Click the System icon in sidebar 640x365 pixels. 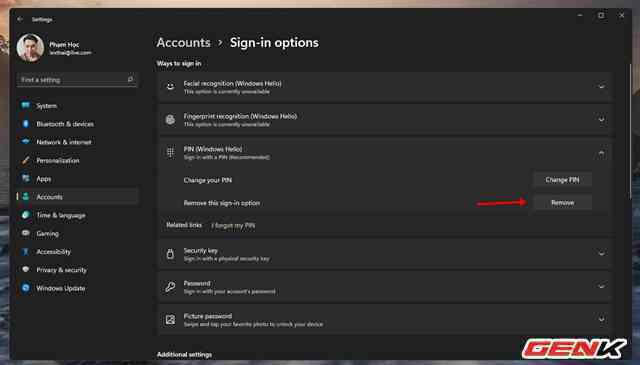[x=26, y=105]
